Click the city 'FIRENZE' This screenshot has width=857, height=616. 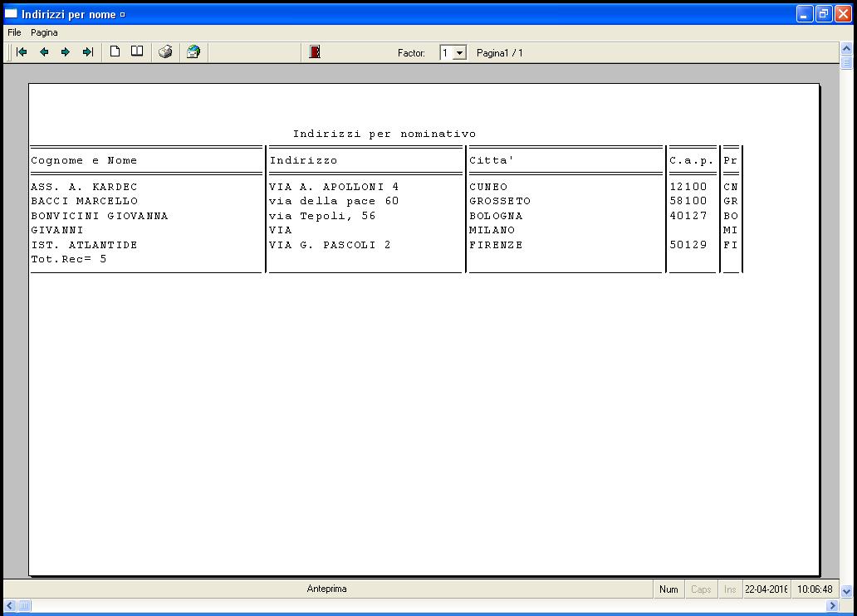pos(496,245)
